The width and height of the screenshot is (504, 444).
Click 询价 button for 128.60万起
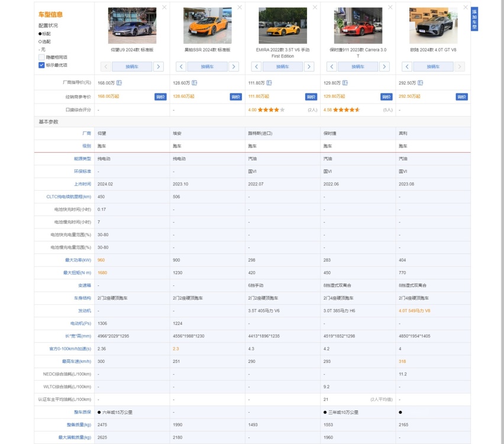[x=235, y=96]
